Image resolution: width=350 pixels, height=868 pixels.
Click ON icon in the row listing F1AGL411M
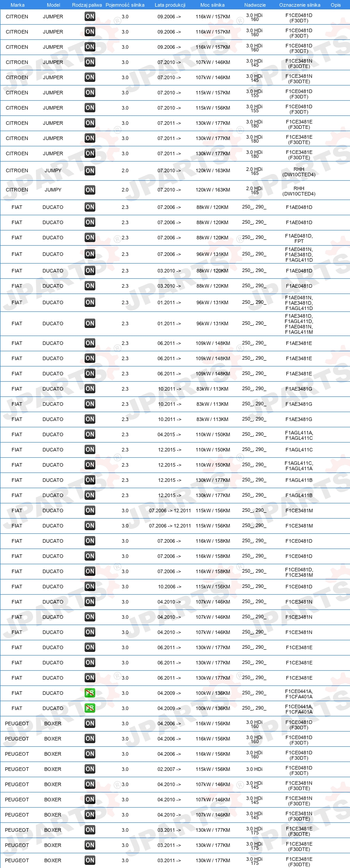(90, 323)
